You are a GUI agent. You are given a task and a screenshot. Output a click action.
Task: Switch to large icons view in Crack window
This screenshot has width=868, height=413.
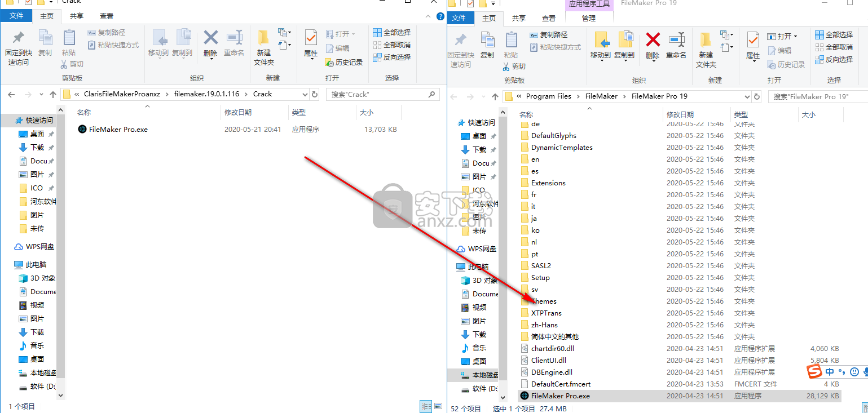coord(437,406)
